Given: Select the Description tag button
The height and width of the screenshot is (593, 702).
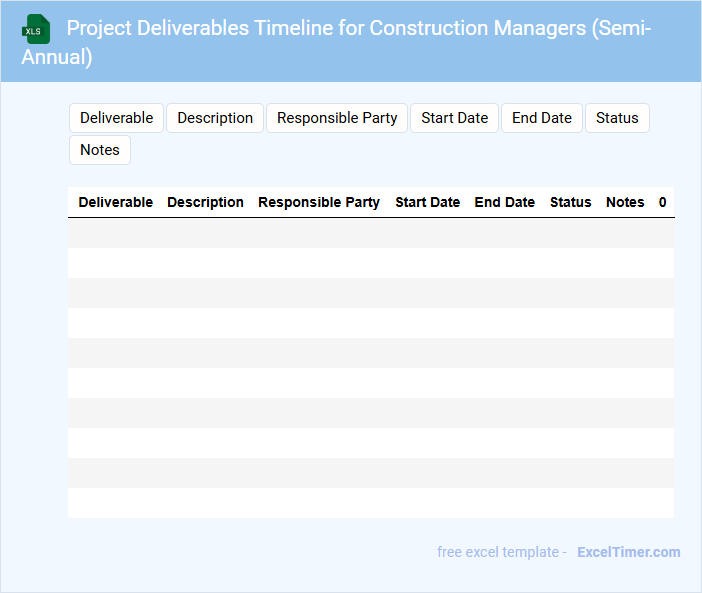Looking at the screenshot, I should (215, 118).
